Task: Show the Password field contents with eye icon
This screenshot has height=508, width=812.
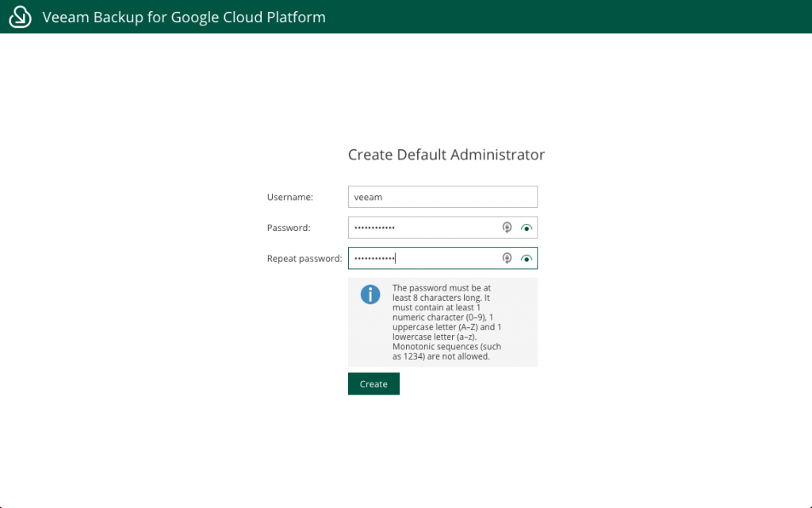Action: 527,228
